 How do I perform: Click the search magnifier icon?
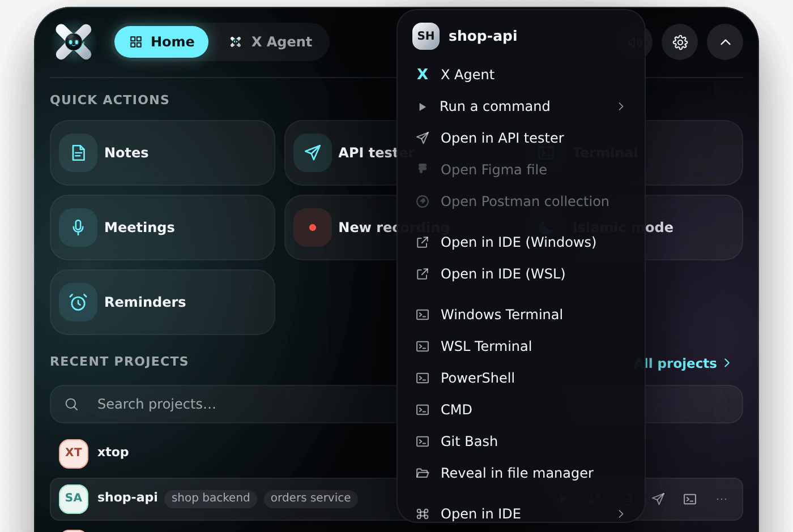click(71, 404)
